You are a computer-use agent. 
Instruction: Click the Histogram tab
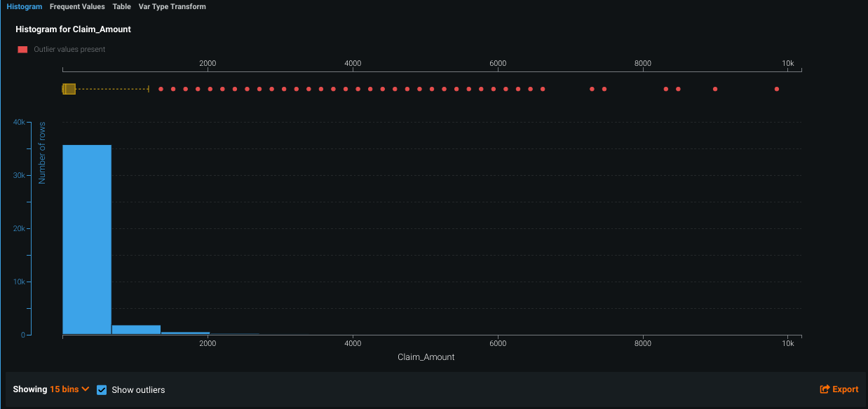point(24,6)
